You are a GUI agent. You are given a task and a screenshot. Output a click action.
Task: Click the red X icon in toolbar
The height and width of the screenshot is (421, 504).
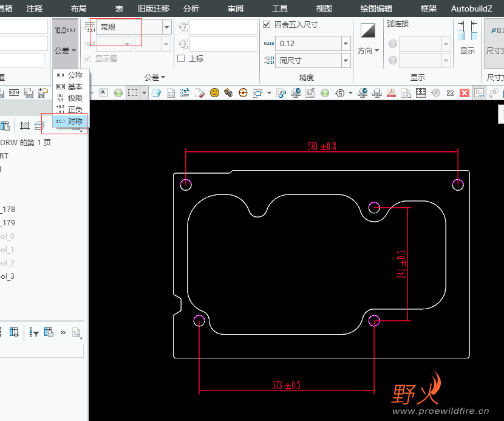pyautogui.click(x=465, y=93)
